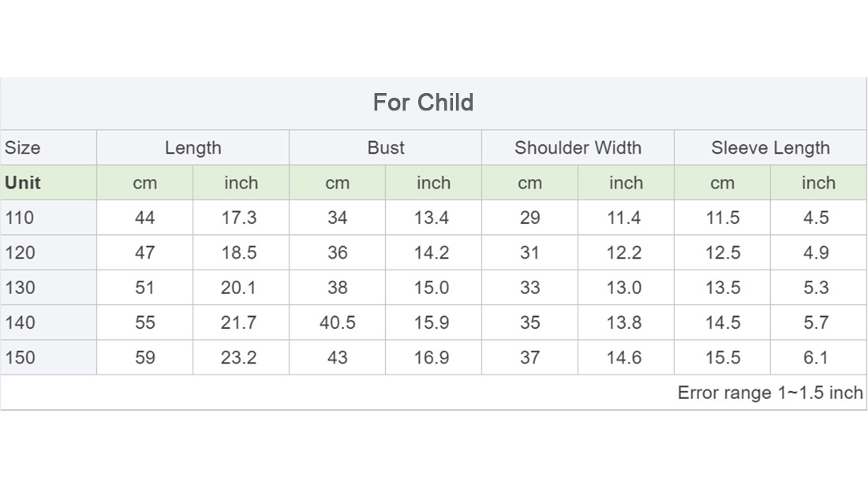Click the 'For Child' table title

tap(423, 102)
